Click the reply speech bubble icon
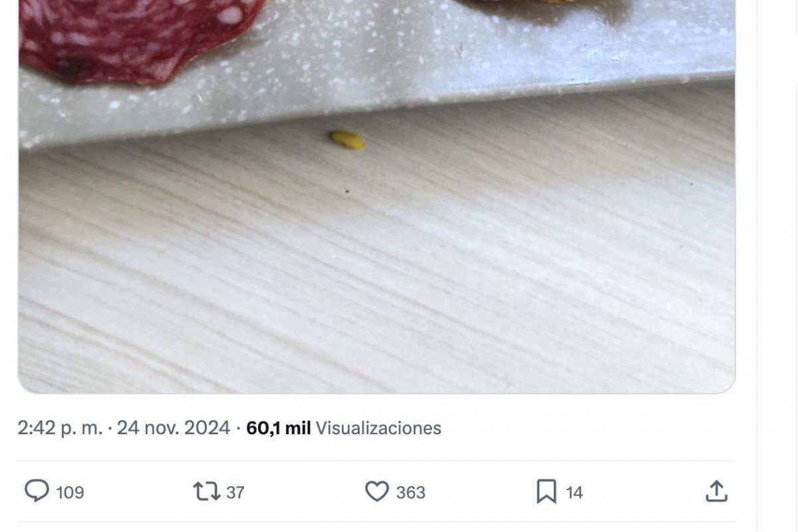 point(37,491)
